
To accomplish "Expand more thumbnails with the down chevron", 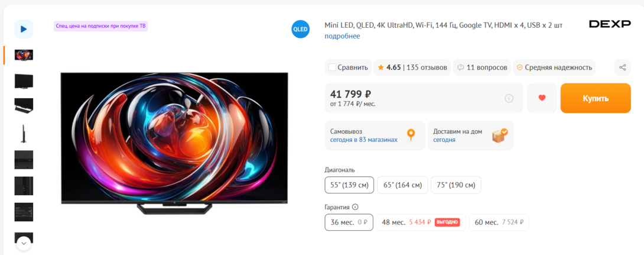I will pos(24,243).
